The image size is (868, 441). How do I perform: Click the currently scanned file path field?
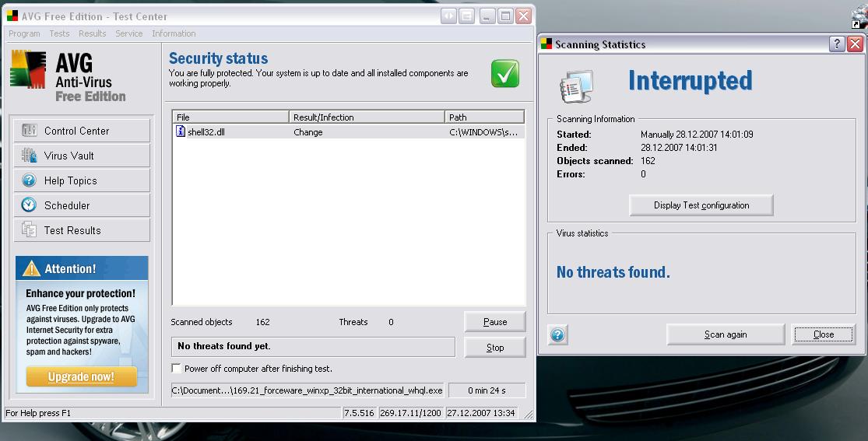(307, 390)
